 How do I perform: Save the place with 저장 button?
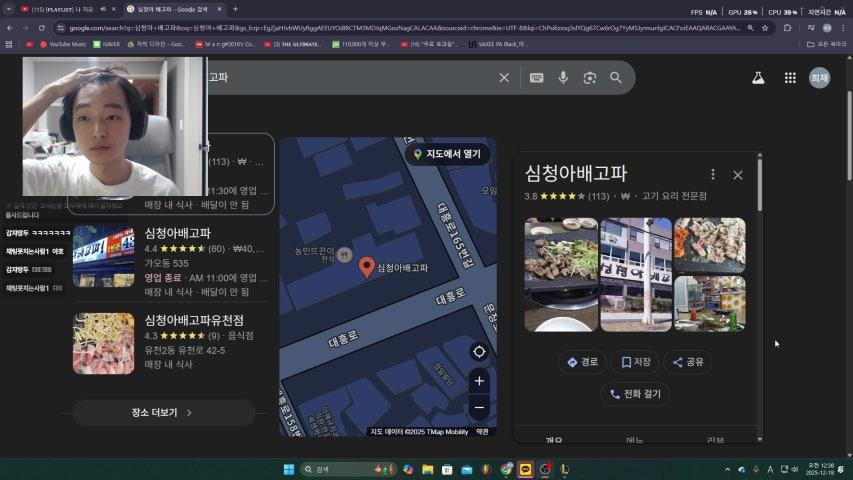click(635, 362)
